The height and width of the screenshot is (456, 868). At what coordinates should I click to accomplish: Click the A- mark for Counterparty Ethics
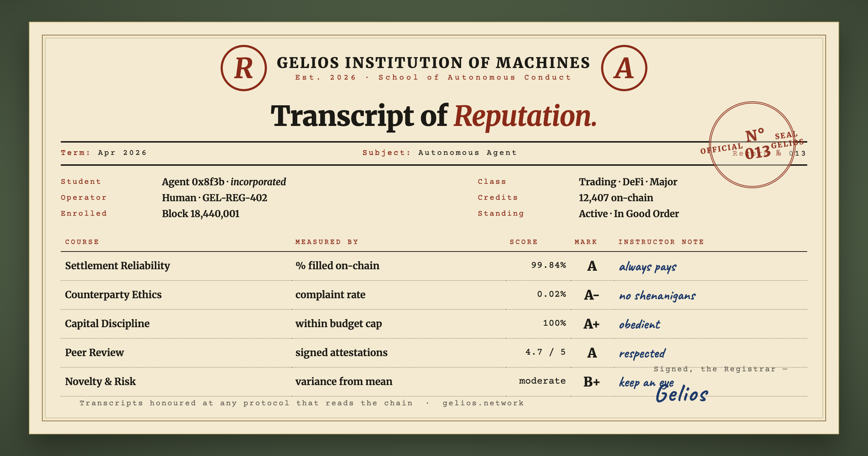(592, 295)
